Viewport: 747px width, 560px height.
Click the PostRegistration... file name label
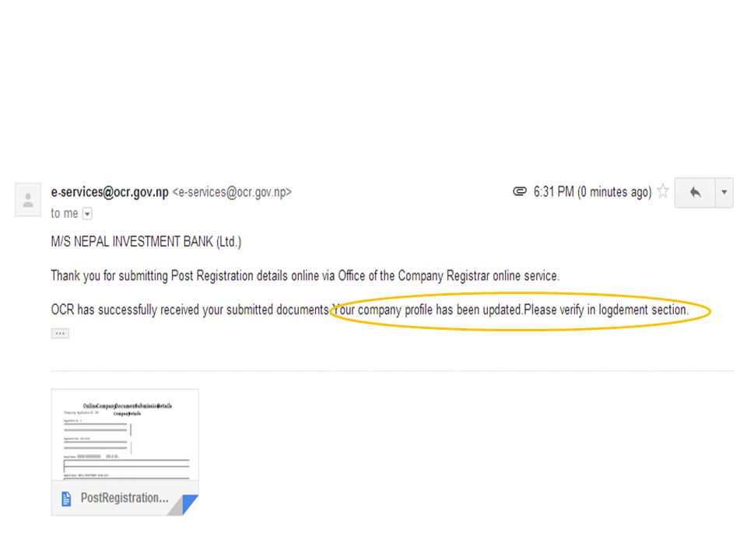124,498
